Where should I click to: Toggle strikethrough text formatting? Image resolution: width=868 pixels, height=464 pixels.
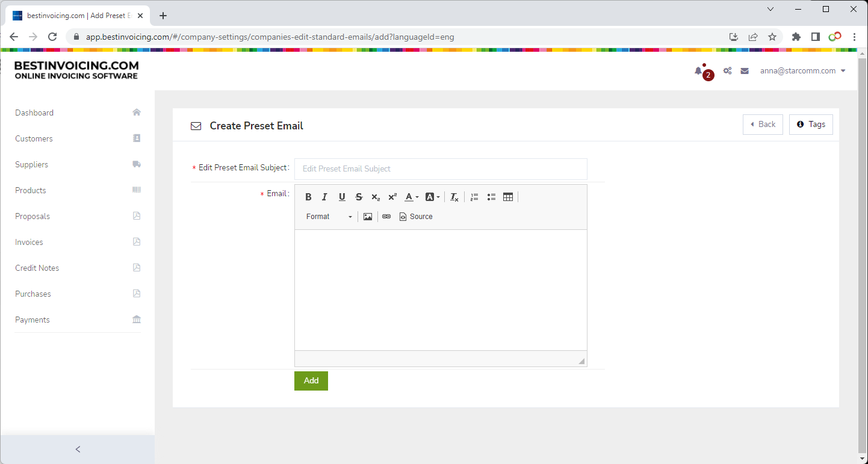tap(359, 197)
